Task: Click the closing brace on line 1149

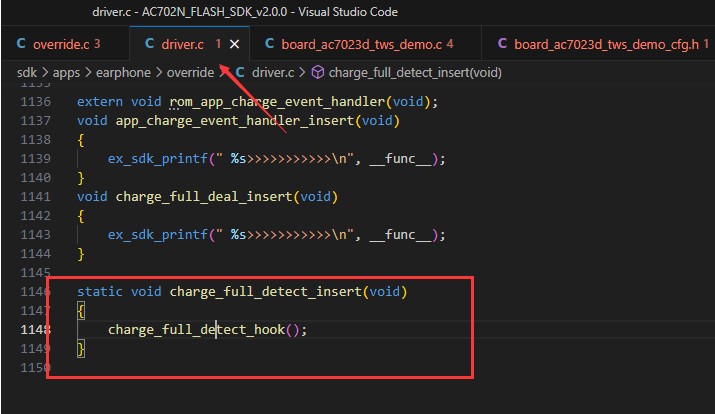Action: click(81, 349)
